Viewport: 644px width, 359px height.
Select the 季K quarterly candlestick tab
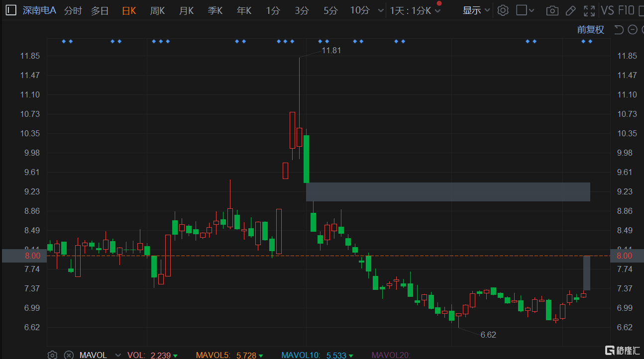pos(215,10)
